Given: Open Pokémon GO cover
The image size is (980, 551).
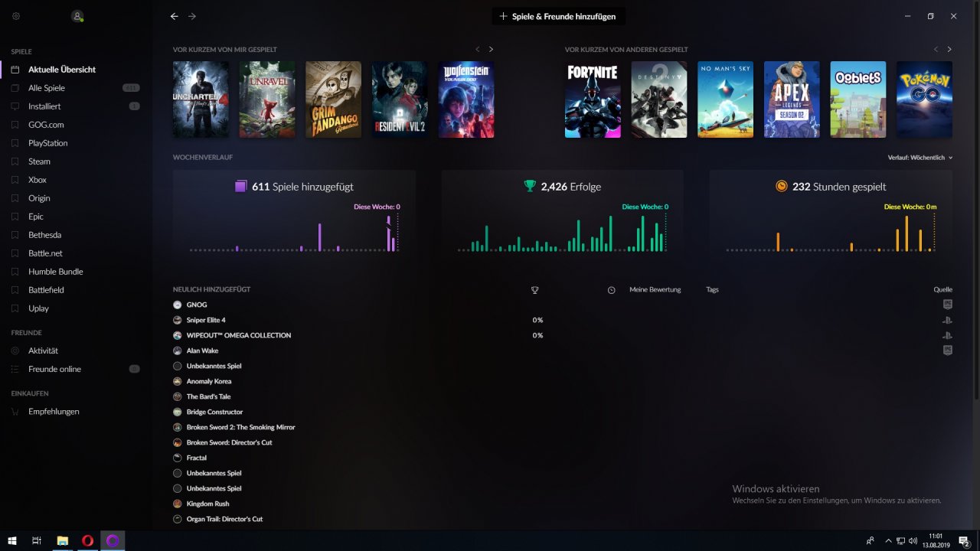Looking at the screenshot, I should (x=924, y=99).
